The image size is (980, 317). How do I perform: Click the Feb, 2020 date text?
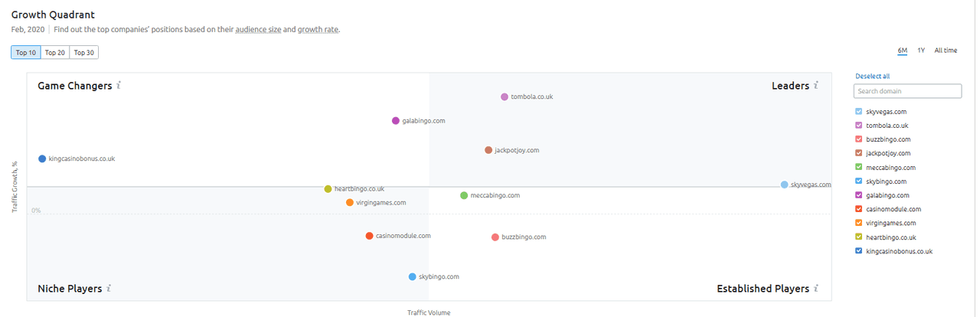28,30
